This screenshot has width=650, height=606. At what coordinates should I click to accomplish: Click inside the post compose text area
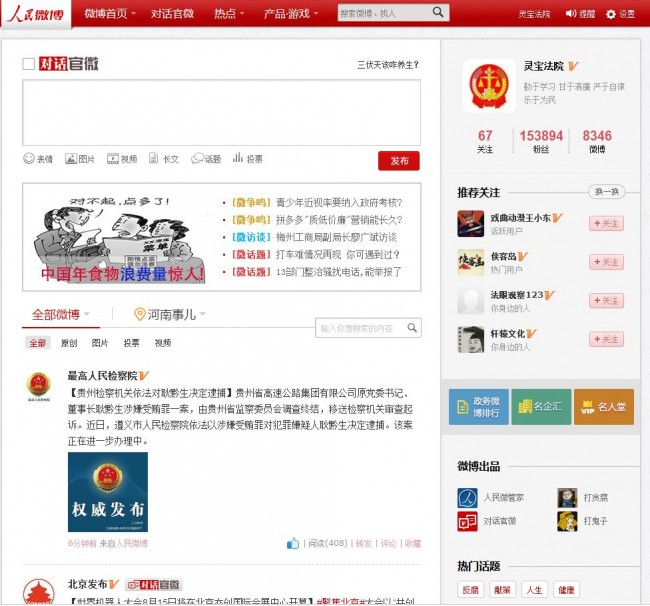click(x=221, y=113)
